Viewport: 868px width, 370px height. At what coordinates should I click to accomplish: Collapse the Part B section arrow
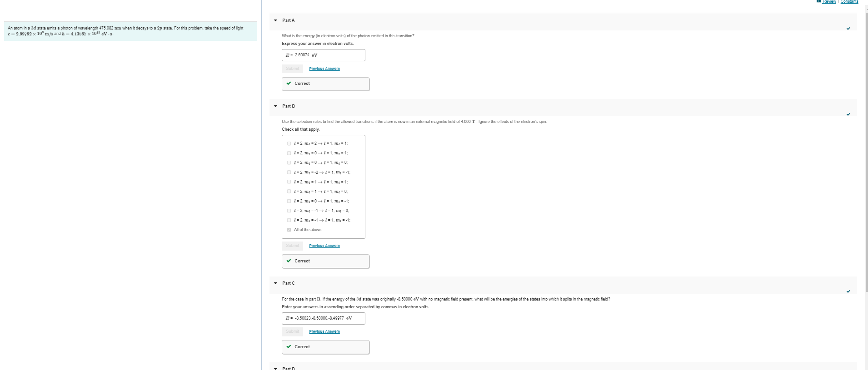275,106
